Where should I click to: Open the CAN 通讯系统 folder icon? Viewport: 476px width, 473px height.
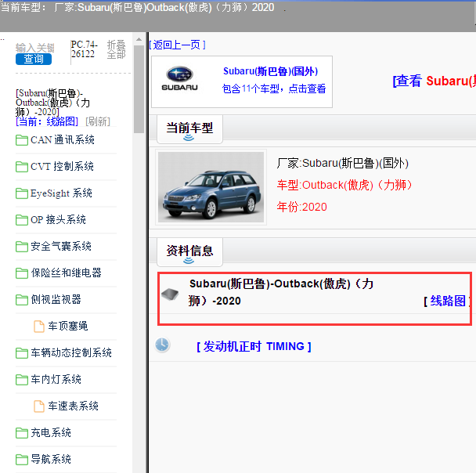[x=22, y=140]
